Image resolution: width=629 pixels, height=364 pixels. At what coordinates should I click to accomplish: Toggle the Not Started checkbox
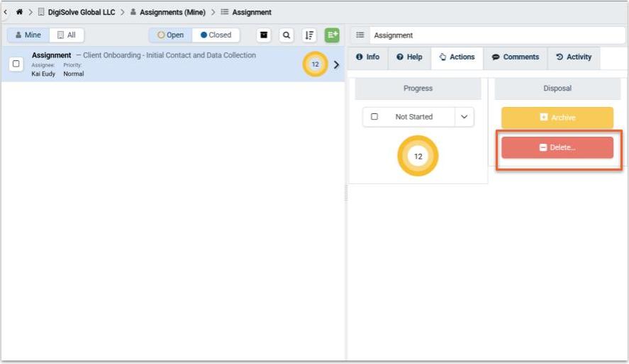pyautogui.click(x=374, y=117)
